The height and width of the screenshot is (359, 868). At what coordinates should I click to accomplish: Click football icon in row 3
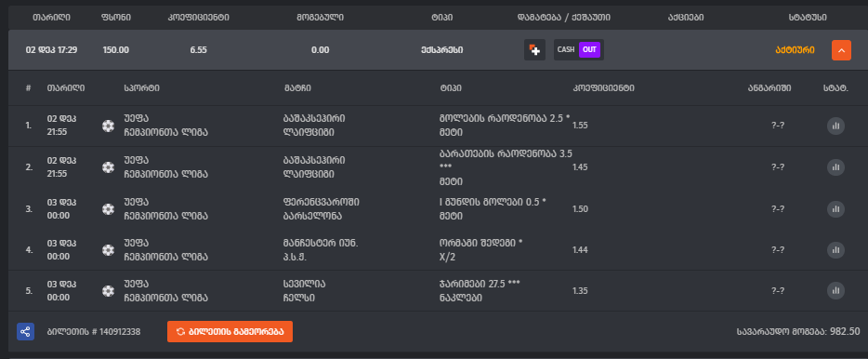(x=108, y=209)
